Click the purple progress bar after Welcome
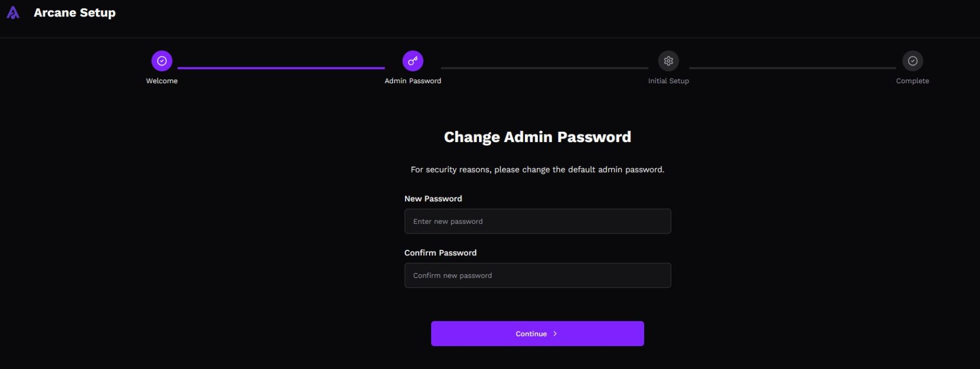This screenshot has height=369, width=980. [x=281, y=68]
